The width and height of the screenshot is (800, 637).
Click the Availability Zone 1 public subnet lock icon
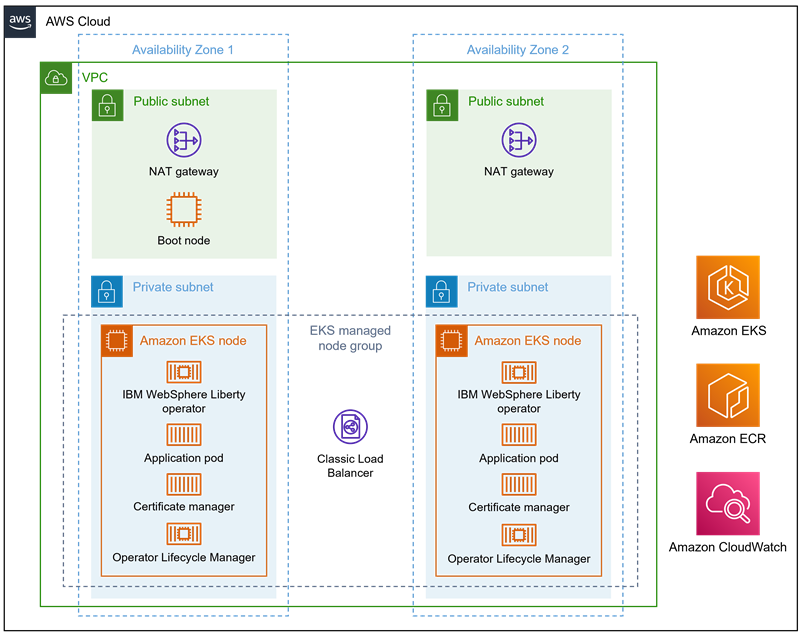(x=107, y=106)
